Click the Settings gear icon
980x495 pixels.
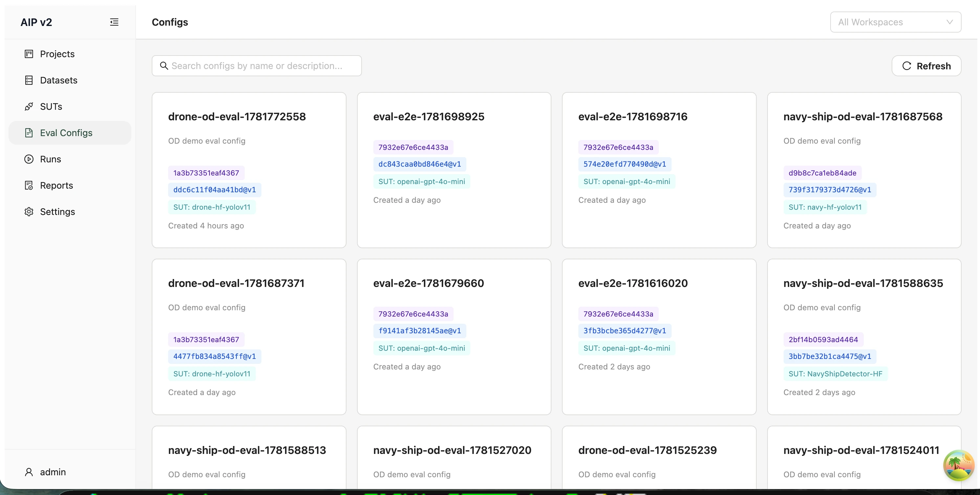coord(29,211)
